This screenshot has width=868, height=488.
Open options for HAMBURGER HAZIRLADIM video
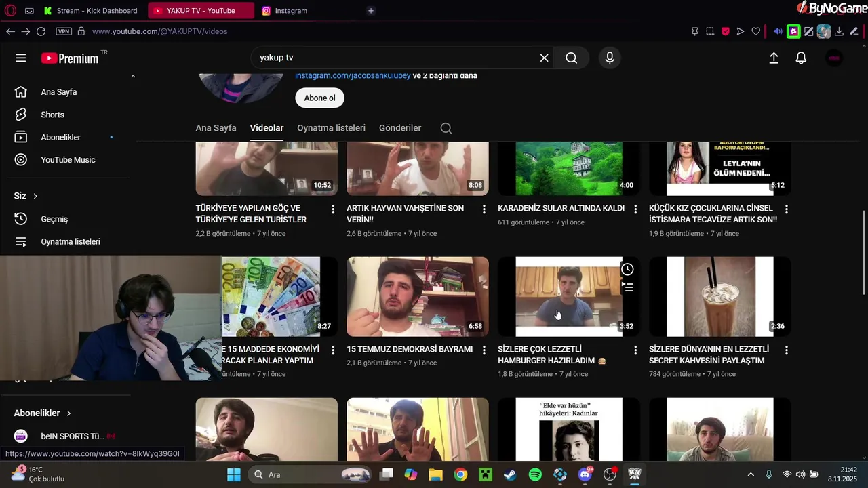(x=635, y=350)
